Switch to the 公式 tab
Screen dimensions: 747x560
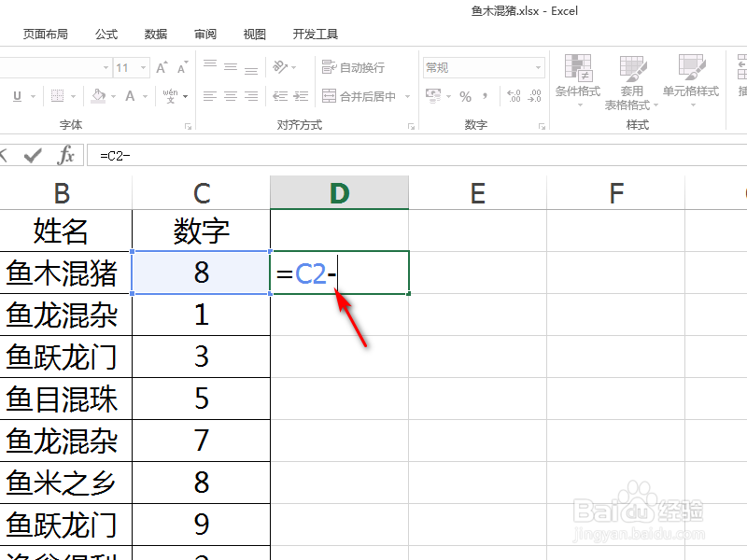point(106,35)
